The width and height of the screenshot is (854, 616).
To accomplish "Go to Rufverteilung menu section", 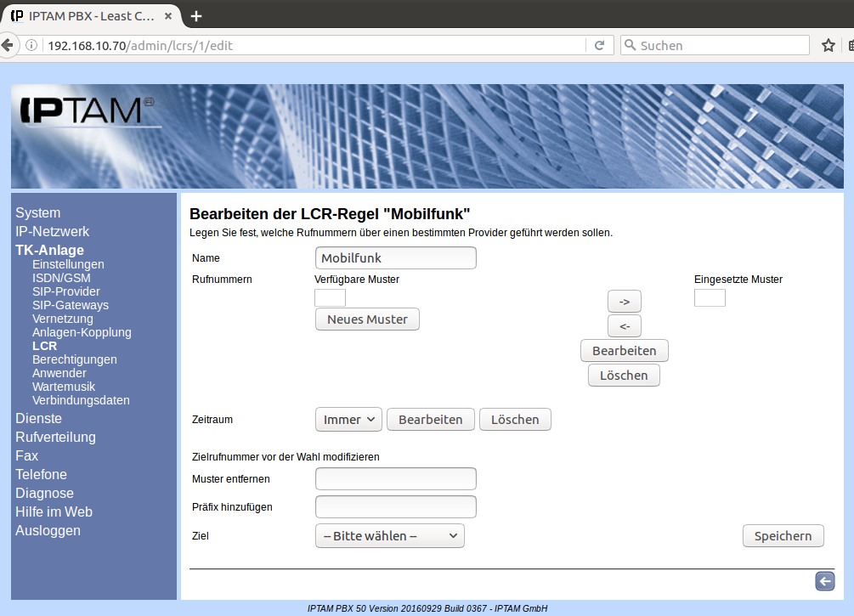I will point(55,438).
